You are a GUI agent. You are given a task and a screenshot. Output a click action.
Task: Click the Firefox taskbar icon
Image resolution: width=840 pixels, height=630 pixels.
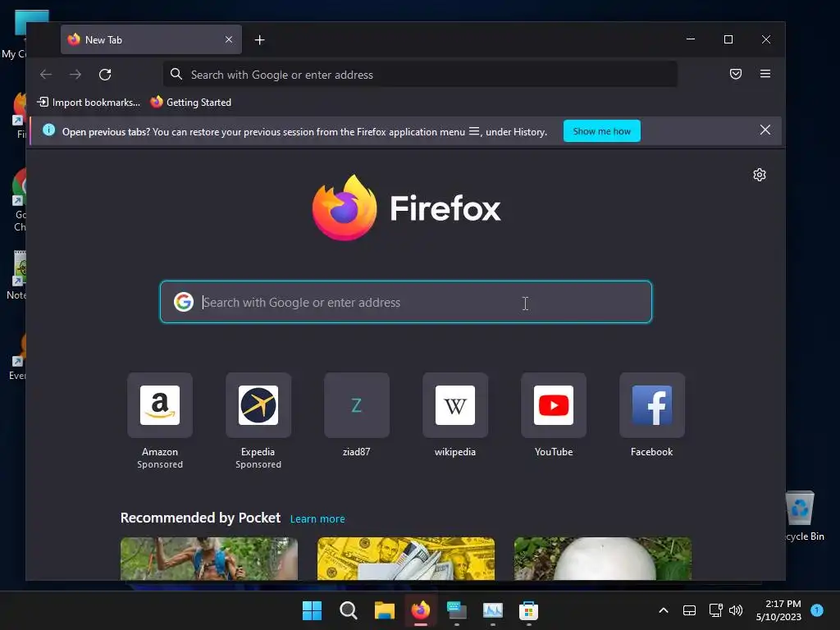point(421,610)
